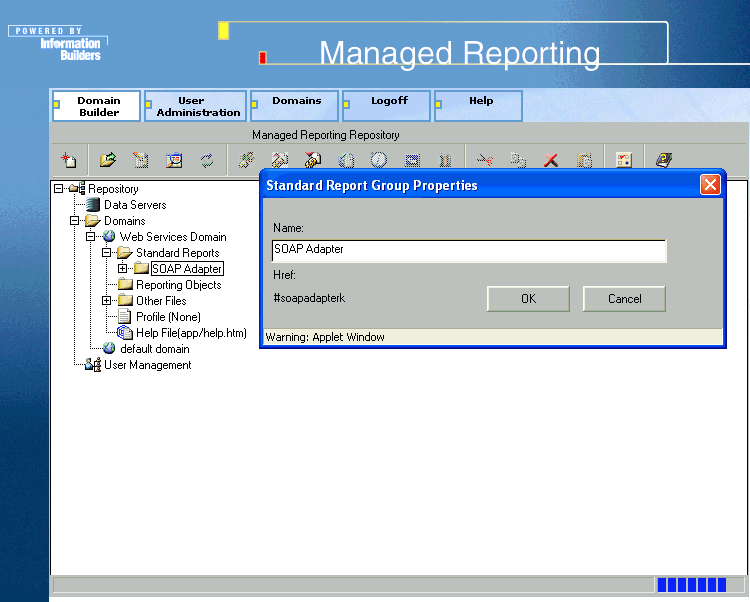Image resolution: width=750 pixels, height=602 pixels.
Task: Click the help book with question mark icon
Action: [x=664, y=160]
